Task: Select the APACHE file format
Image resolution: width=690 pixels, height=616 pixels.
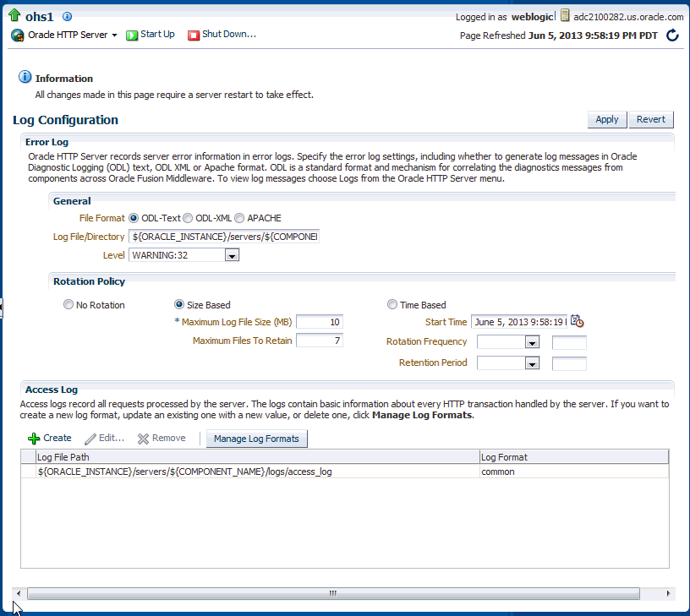Action: coord(239,218)
